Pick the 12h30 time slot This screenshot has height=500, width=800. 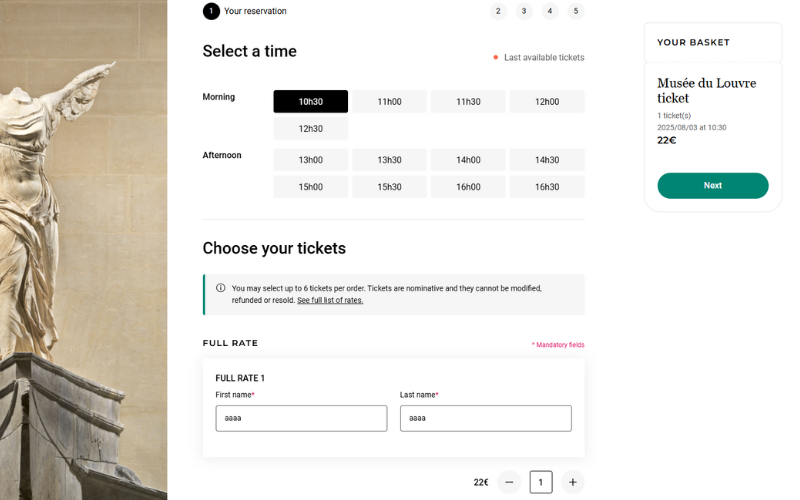[x=311, y=129]
